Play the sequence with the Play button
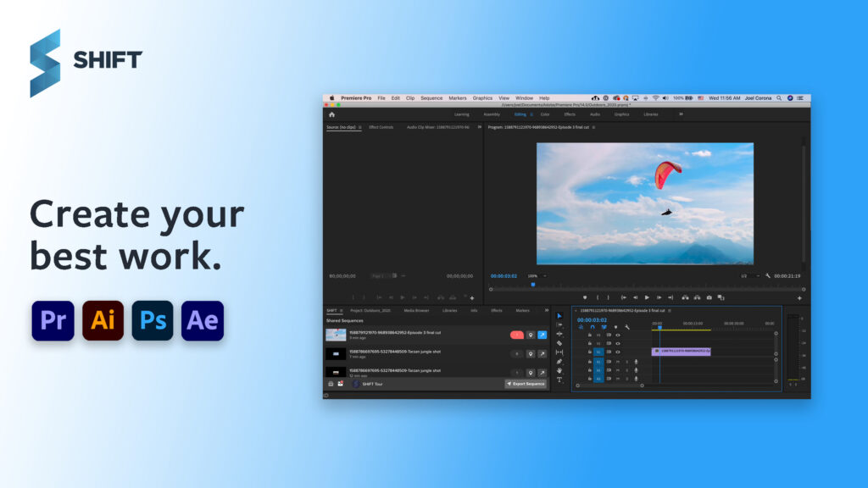The image size is (868, 488). click(647, 297)
